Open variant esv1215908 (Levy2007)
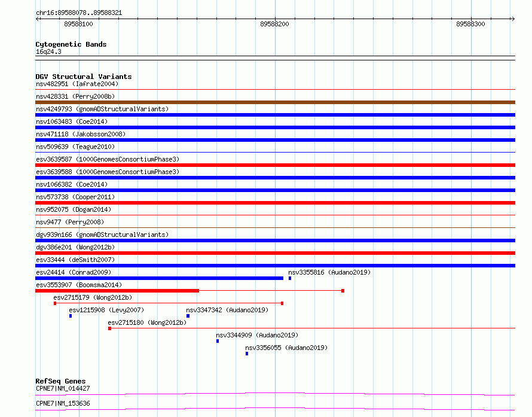 click(x=106, y=310)
